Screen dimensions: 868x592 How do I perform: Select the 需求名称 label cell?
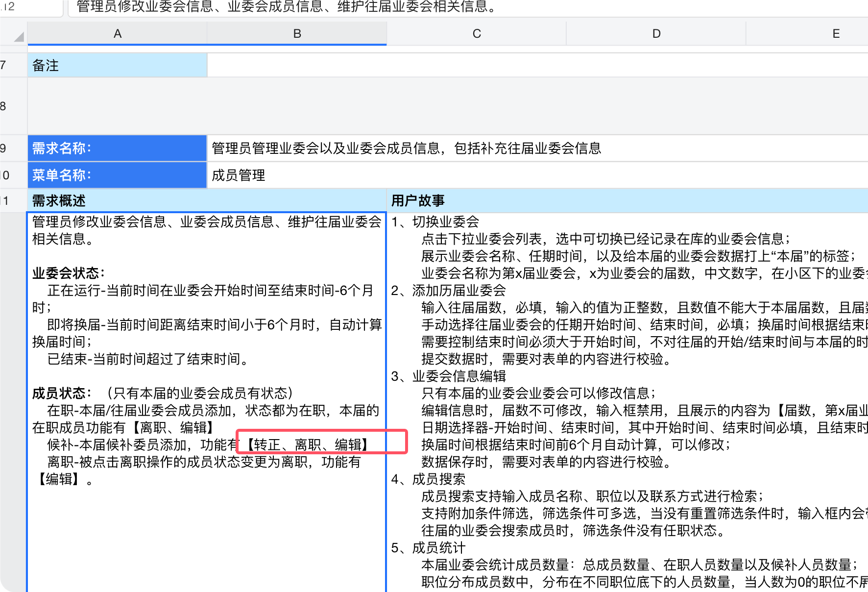(x=118, y=148)
